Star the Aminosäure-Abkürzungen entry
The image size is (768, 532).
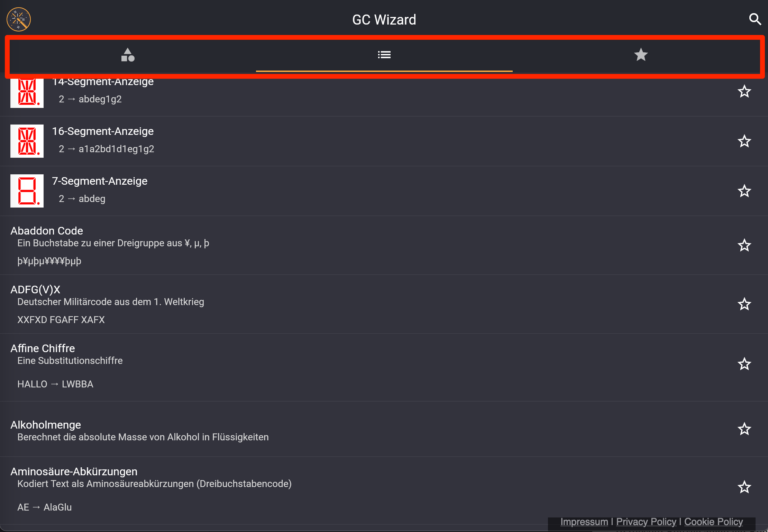pos(744,487)
